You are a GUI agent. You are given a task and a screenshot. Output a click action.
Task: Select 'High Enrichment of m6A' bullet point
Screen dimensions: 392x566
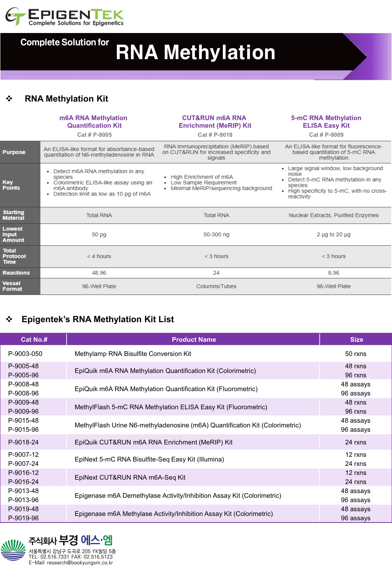pos(202,177)
